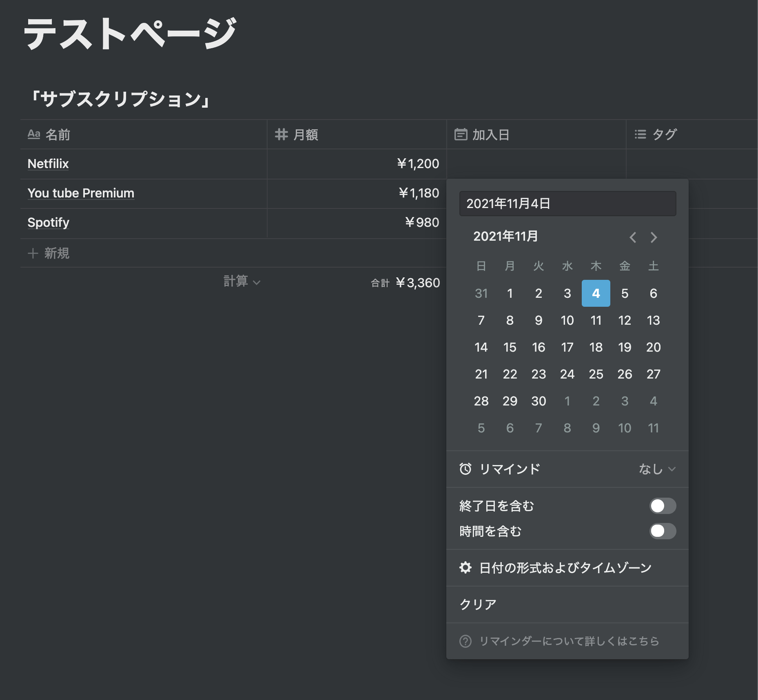Select November 18 on the calendar
The height and width of the screenshot is (700, 758).
click(596, 347)
